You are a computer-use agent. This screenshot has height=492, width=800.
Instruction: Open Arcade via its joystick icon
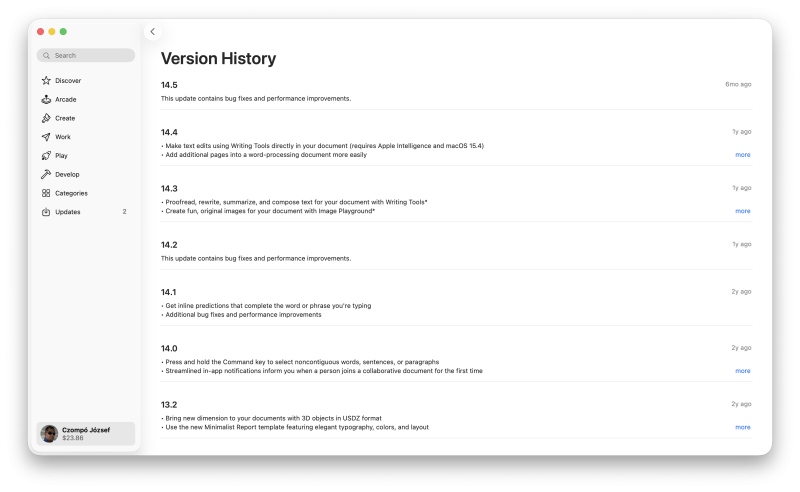click(46, 100)
